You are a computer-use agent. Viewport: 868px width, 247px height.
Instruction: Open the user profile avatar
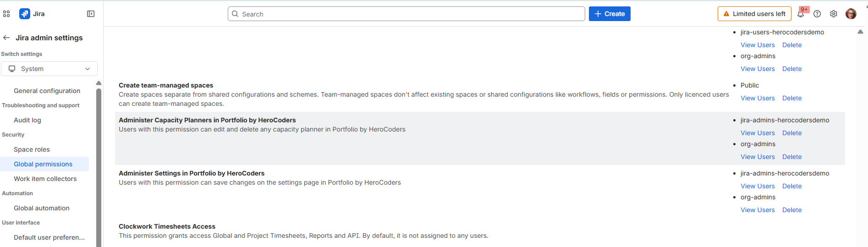[x=851, y=14]
